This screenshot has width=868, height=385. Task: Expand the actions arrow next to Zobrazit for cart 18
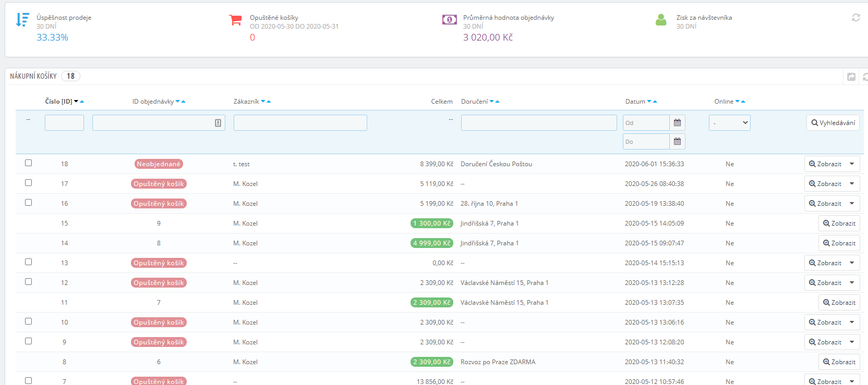point(852,164)
